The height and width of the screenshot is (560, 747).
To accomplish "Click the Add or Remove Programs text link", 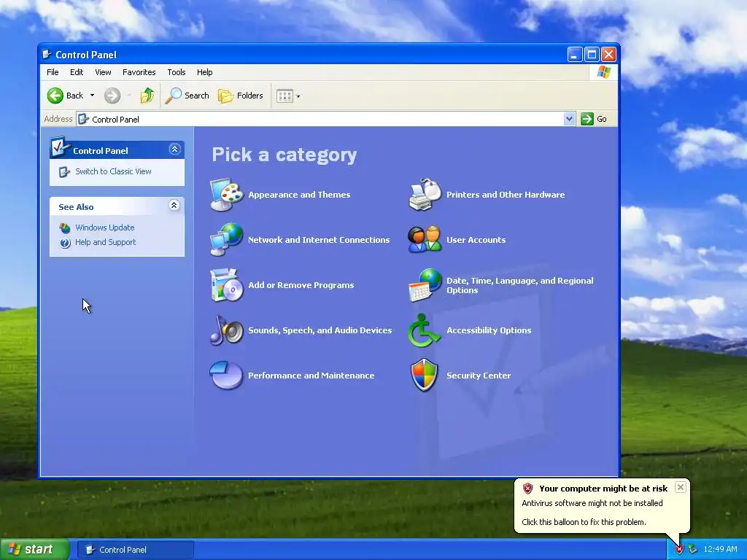I will click(x=301, y=285).
